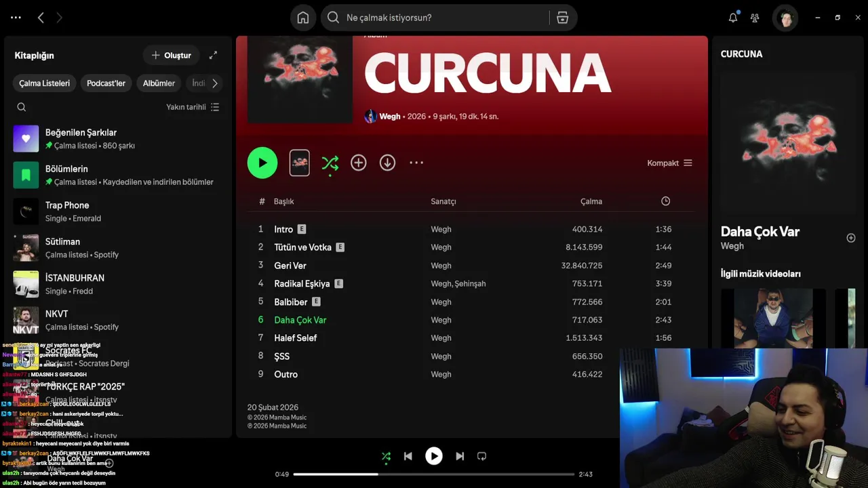The image size is (868, 488).
Task: Play the CURCUNA album
Action: tap(262, 163)
